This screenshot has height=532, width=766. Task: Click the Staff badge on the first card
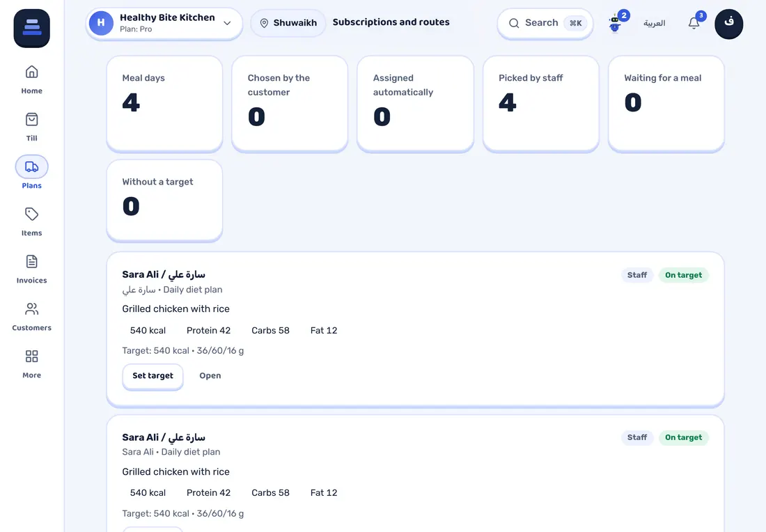point(637,275)
